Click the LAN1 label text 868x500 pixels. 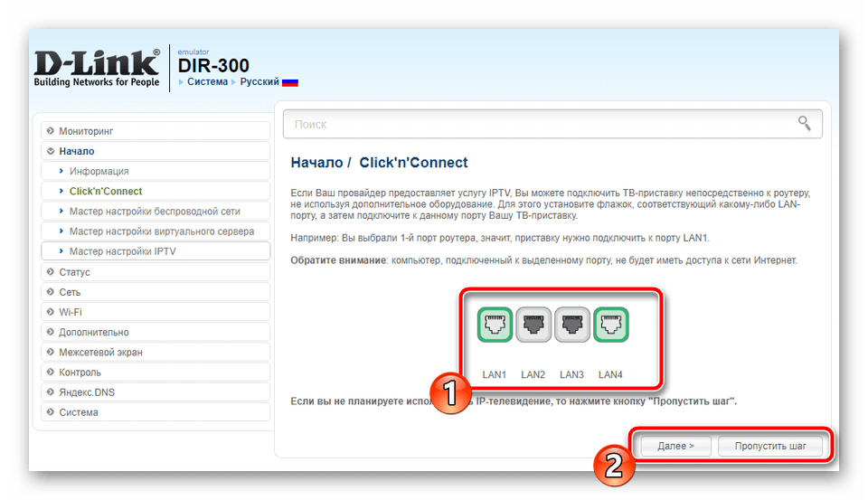[x=495, y=375]
